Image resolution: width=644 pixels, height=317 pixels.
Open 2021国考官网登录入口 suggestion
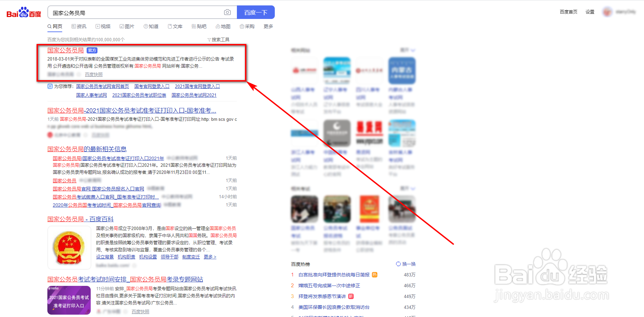point(197,86)
